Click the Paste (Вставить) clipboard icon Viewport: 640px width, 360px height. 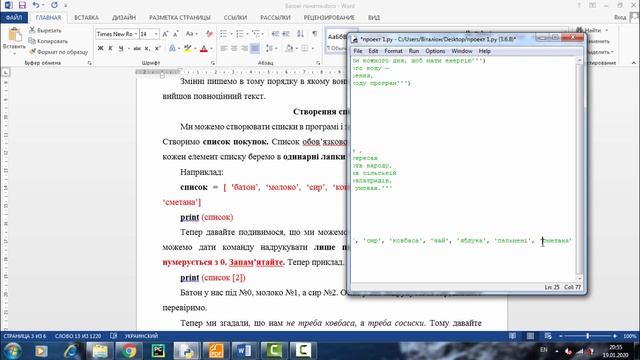click(14, 36)
